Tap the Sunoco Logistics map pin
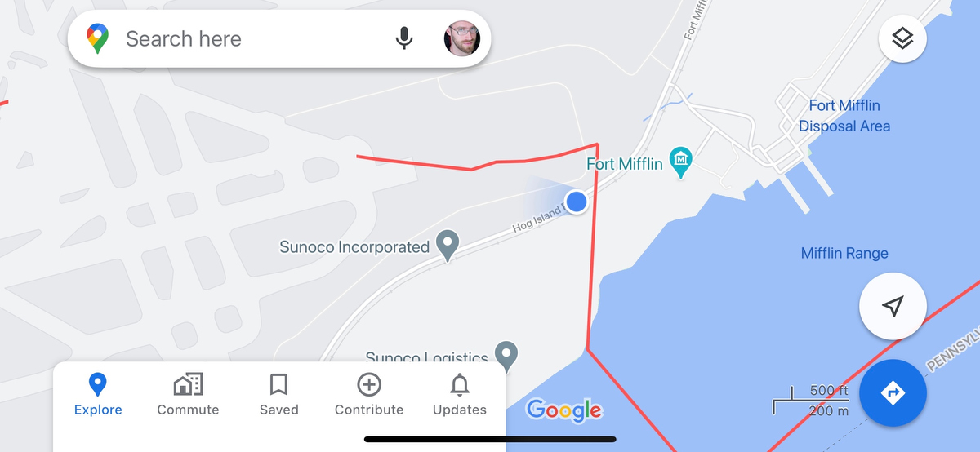The height and width of the screenshot is (452, 980). click(x=508, y=356)
